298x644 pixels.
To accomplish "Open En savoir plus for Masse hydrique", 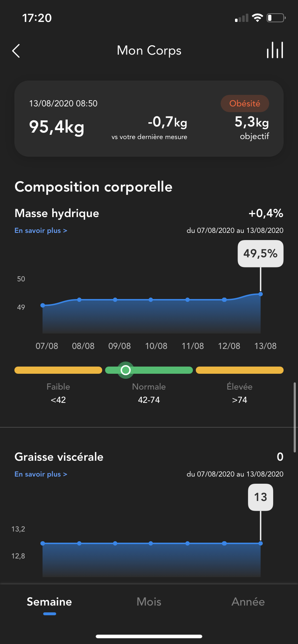I will point(41,231).
